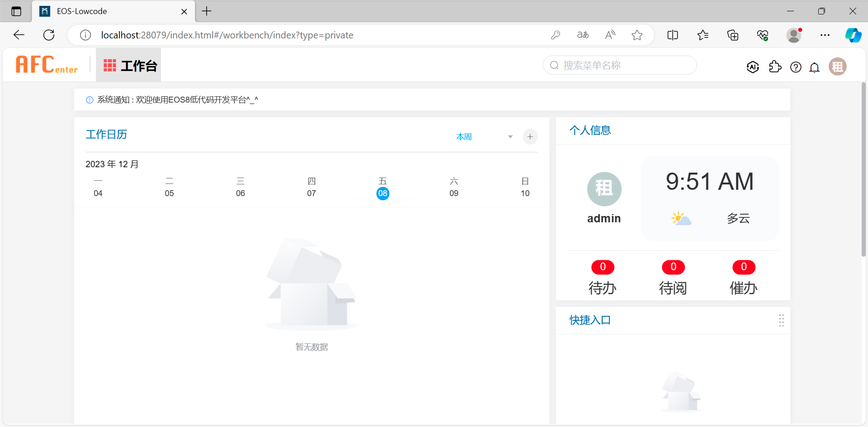Open the help question mark icon
This screenshot has height=427, width=868.
[796, 67]
